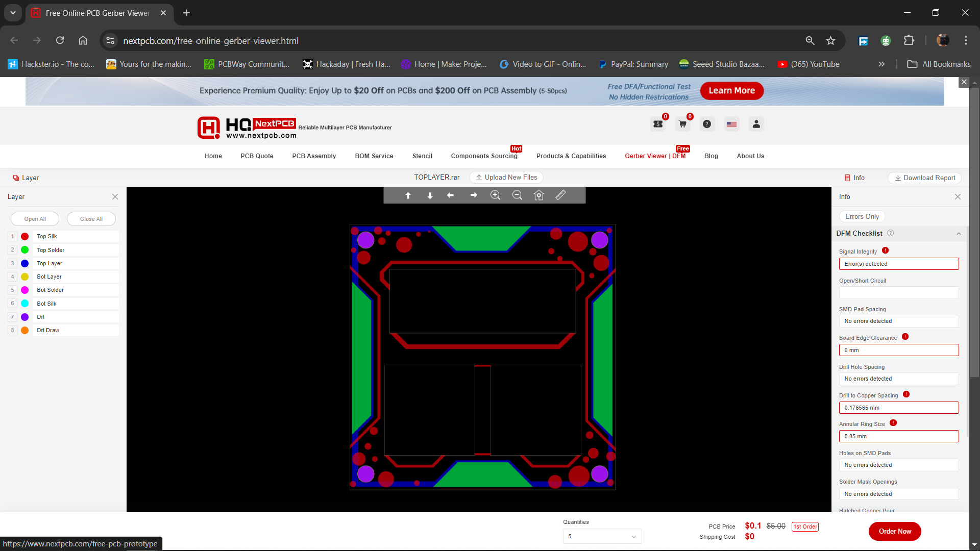Toggle the Drl Draw layer visibility

(24, 331)
